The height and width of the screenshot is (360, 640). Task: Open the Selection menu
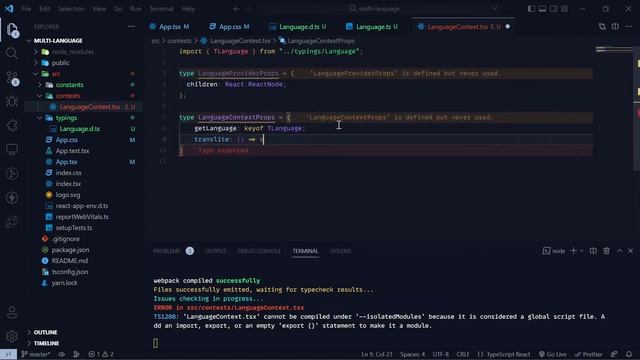(71, 9)
